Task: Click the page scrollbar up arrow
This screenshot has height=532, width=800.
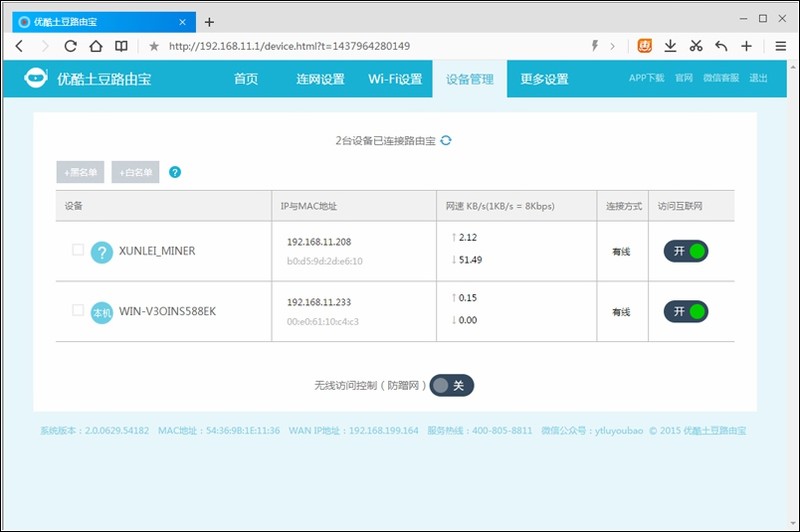Action: [793, 67]
